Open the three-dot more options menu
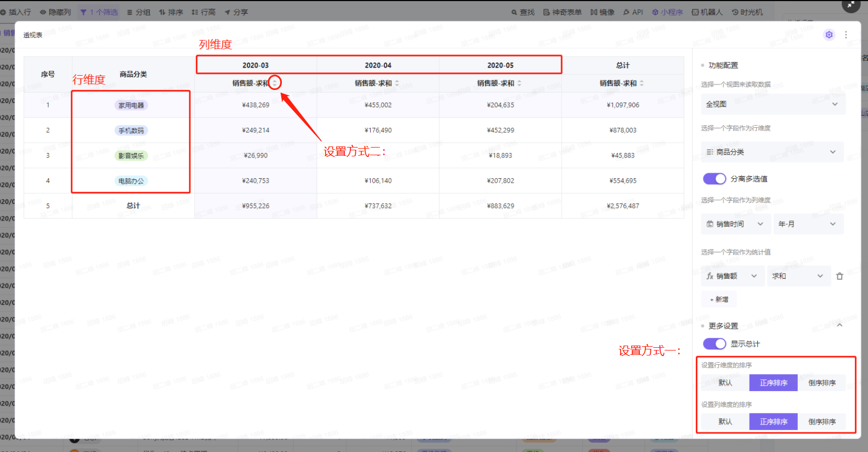Image resolution: width=868 pixels, height=452 pixels. [846, 35]
